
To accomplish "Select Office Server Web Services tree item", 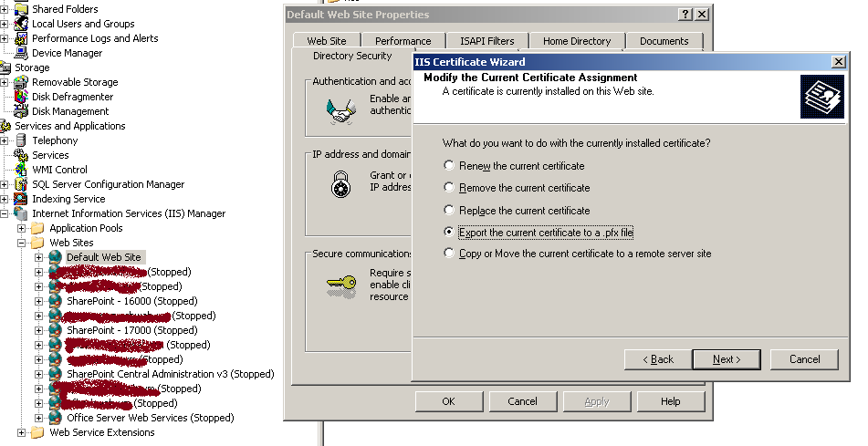I will (151, 418).
